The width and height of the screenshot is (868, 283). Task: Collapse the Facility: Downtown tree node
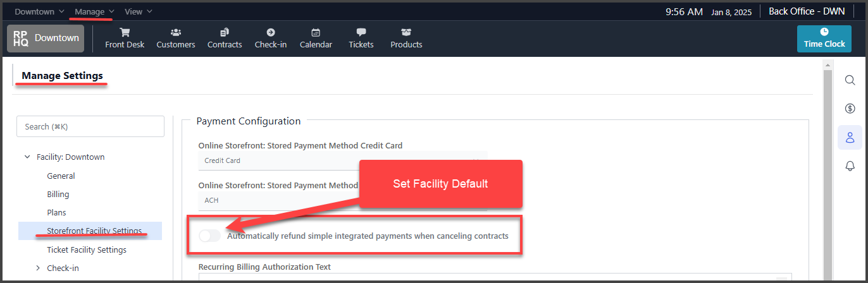[x=27, y=157]
